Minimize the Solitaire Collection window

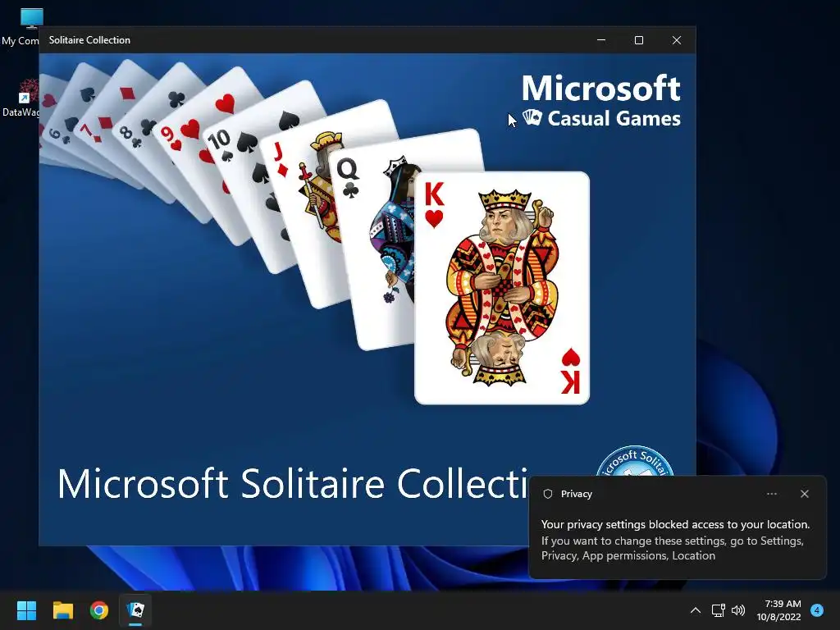click(x=601, y=40)
